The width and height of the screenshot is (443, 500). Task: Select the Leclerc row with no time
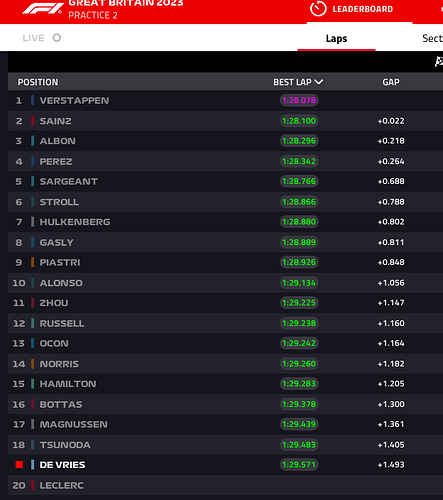coord(225,485)
